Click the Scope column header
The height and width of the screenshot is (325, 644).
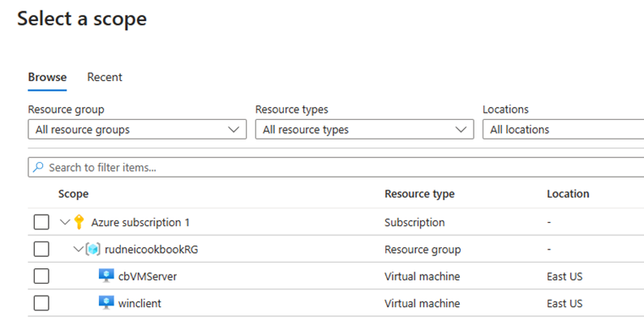pyautogui.click(x=73, y=195)
